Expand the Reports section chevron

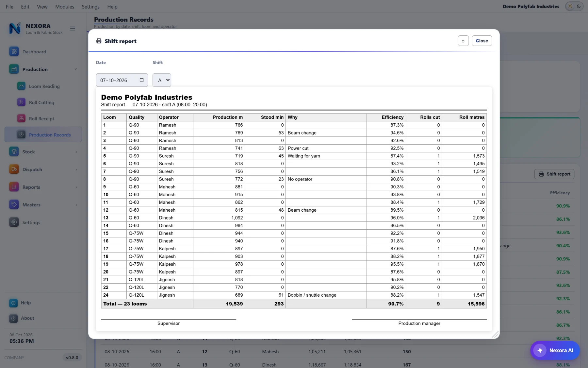(x=76, y=187)
